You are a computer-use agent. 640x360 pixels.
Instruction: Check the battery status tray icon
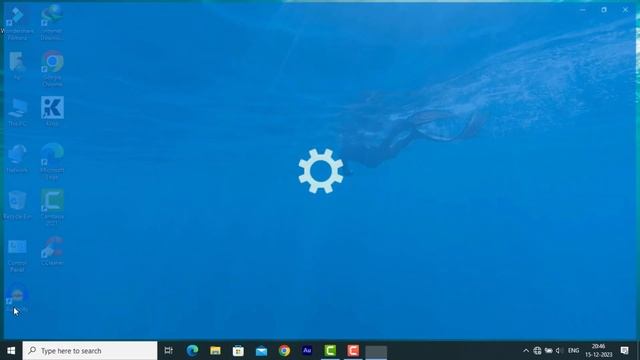pyautogui.click(x=549, y=351)
